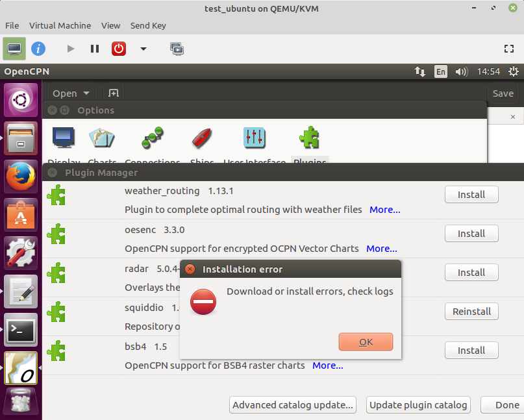Open the Send Key menu
Viewport: 524px width, 420px height.
point(148,26)
